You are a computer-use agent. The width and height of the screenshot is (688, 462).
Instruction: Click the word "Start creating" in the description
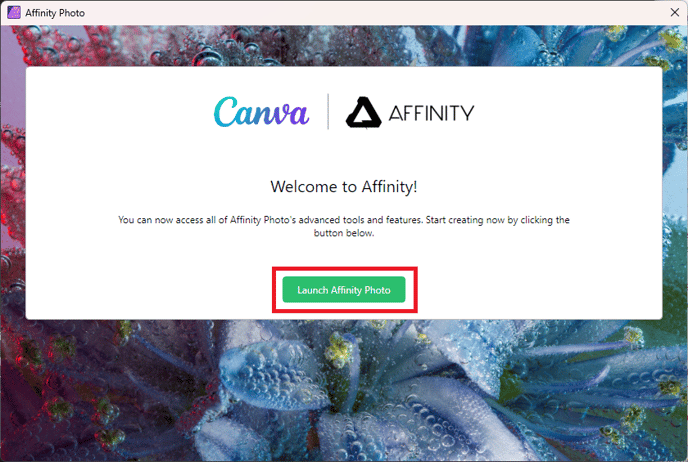point(452,220)
